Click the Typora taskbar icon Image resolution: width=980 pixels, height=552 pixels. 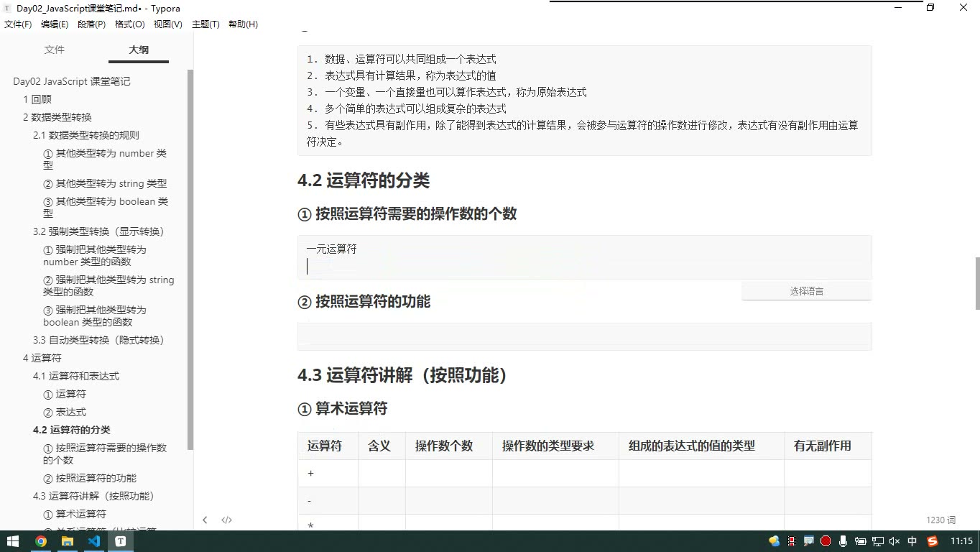pyautogui.click(x=121, y=541)
